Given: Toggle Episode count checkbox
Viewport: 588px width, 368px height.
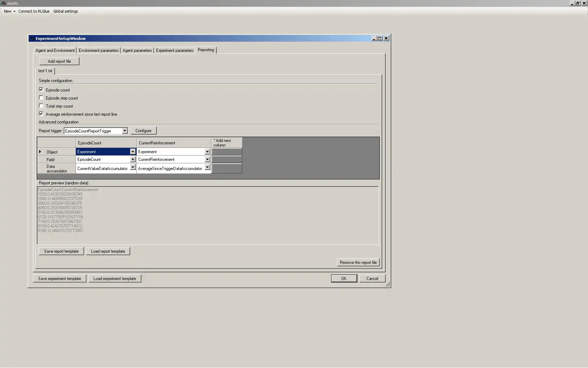Looking at the screenshot, I should click(x=41, y=90).
